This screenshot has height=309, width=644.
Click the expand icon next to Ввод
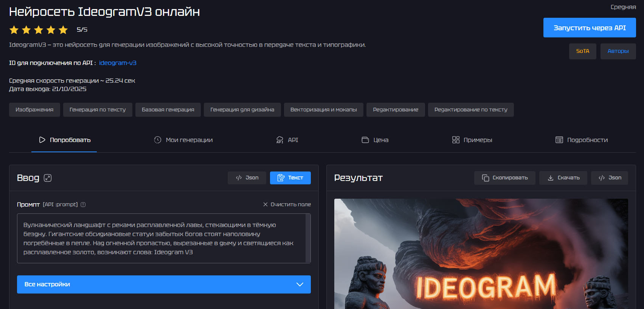[x=48, y=178]
